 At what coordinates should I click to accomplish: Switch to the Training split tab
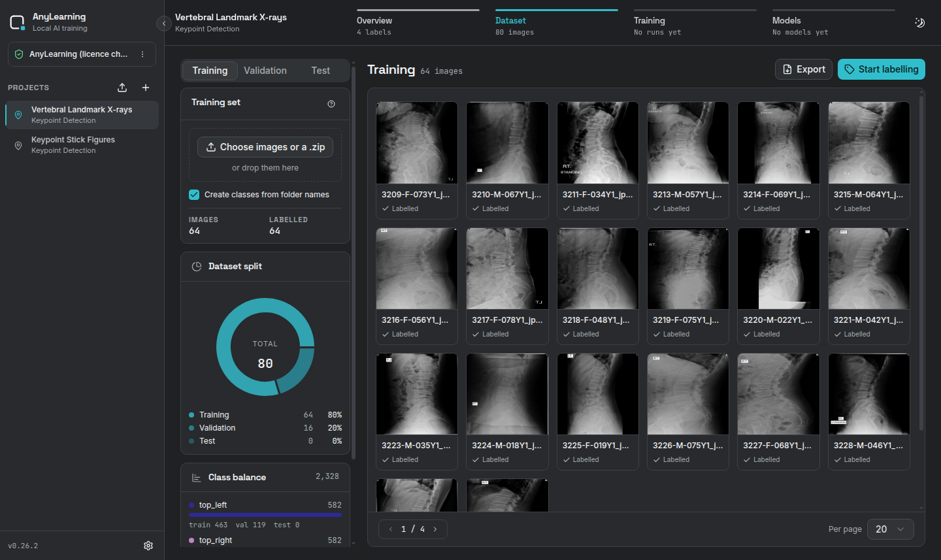210,71
